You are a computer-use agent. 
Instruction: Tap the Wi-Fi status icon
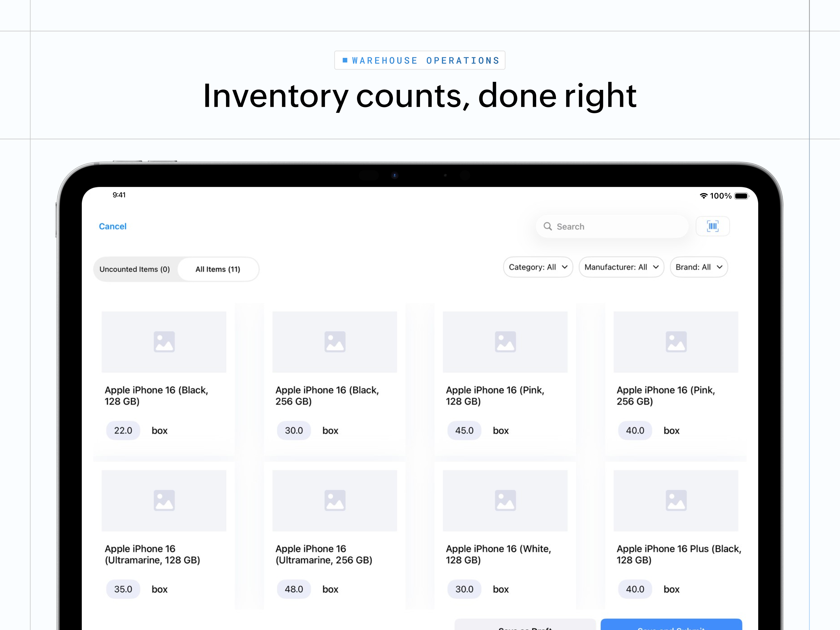pos(703,196)
